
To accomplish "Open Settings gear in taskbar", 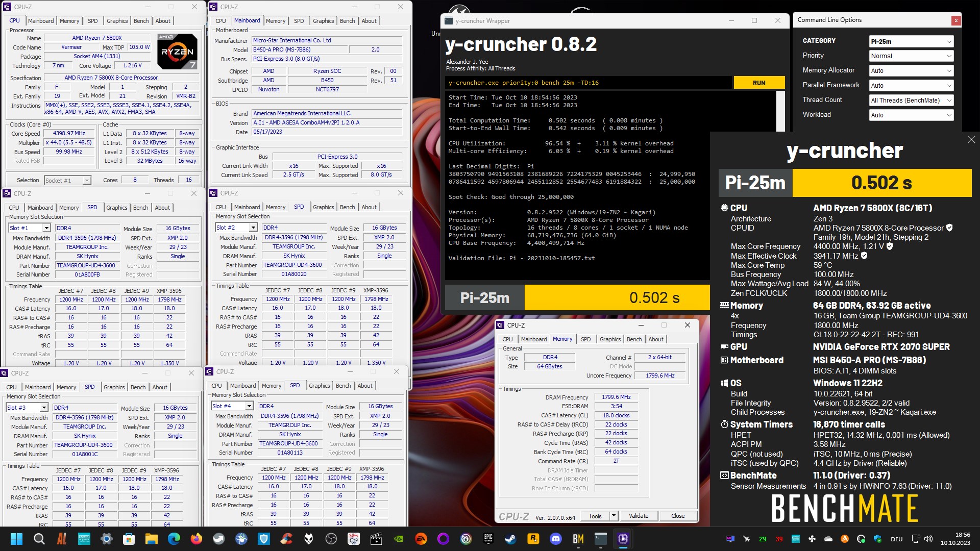I will pyautogui.click(x=106, y=539).
